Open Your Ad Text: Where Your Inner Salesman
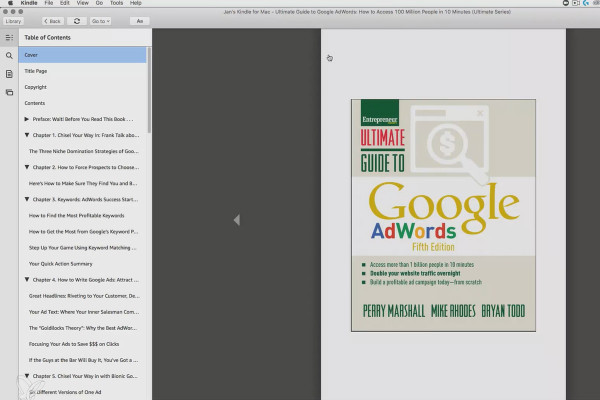 (x=84, y=312)
